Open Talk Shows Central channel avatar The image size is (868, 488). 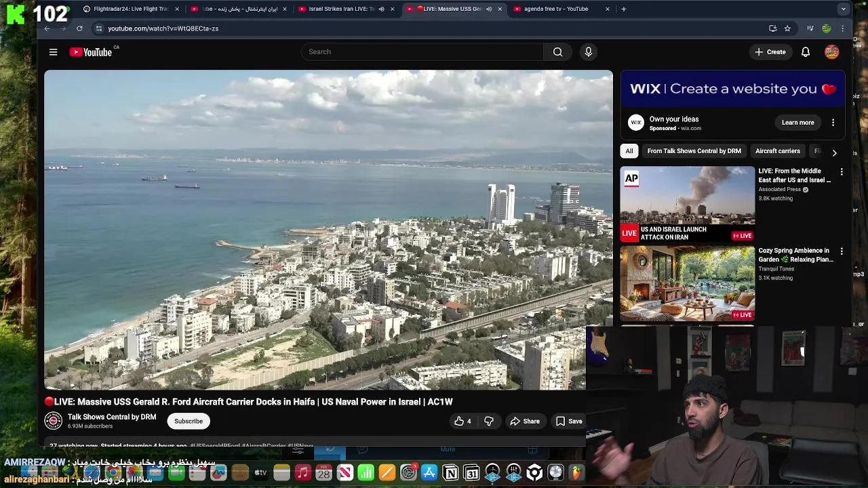pyautogui.click(x=53, y=421)
